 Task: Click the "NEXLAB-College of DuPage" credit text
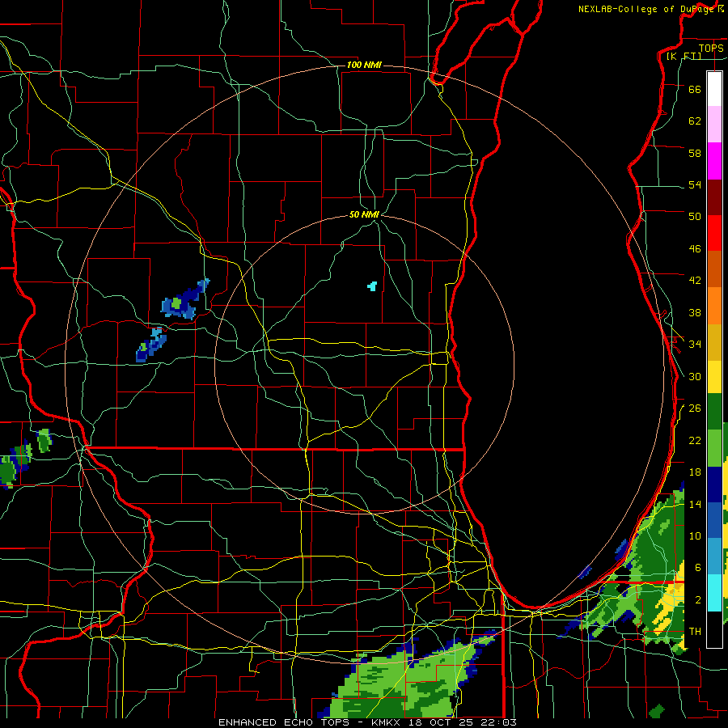[646, 9]
